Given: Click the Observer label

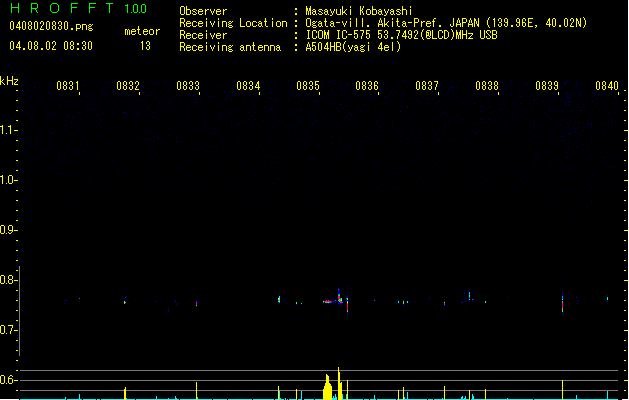Looking at the screenshot, I should (x=203, y=11).
